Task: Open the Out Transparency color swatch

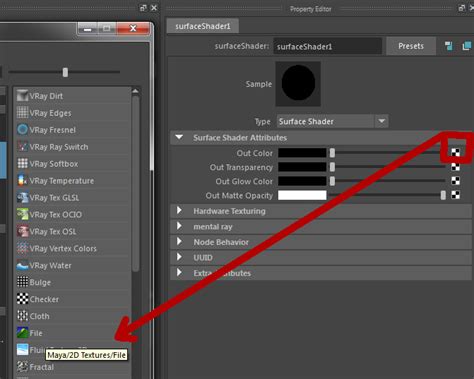Action: (302, 167)
